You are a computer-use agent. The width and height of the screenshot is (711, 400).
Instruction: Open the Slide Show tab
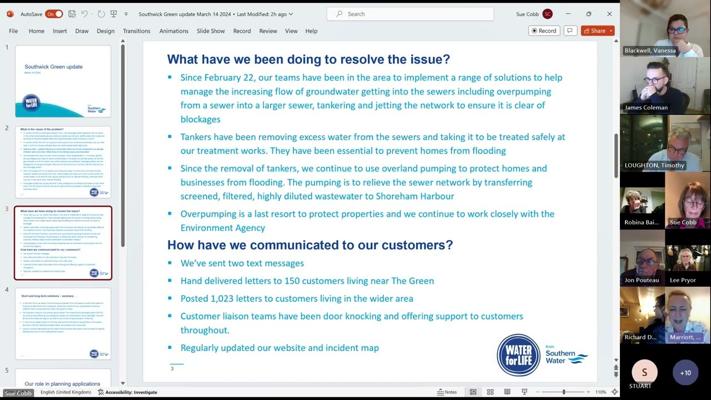(x=210, y=31)
